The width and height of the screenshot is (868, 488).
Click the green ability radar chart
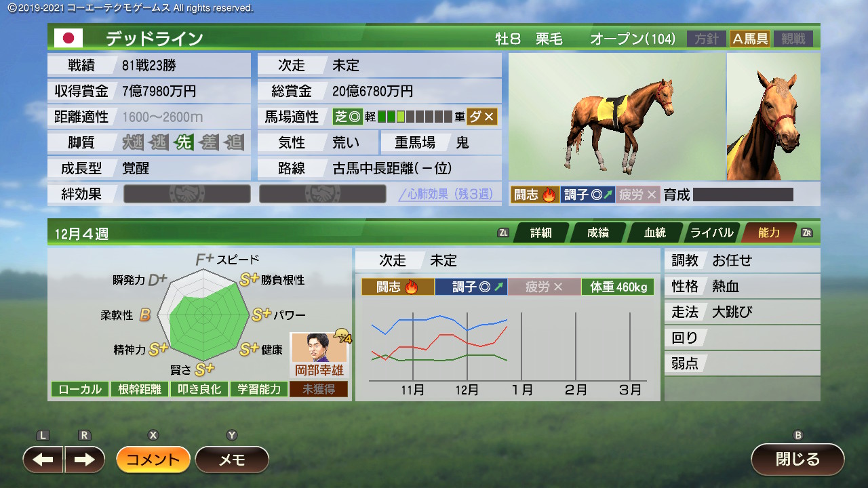202,316
